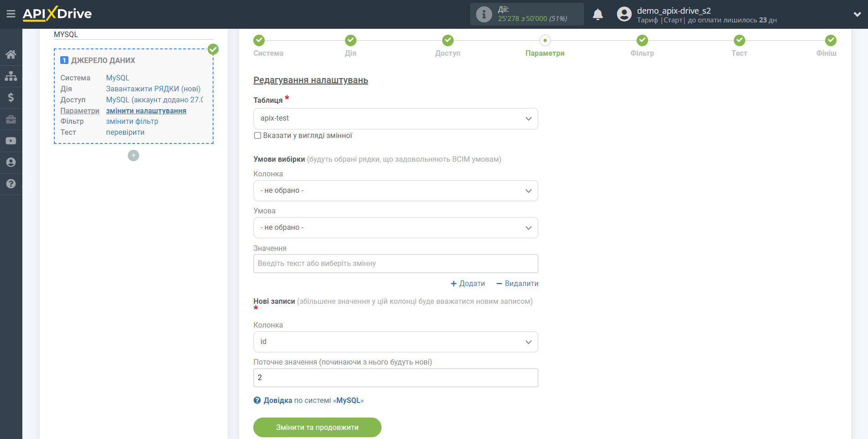Click the actions info icon

(x=484, y=14)
